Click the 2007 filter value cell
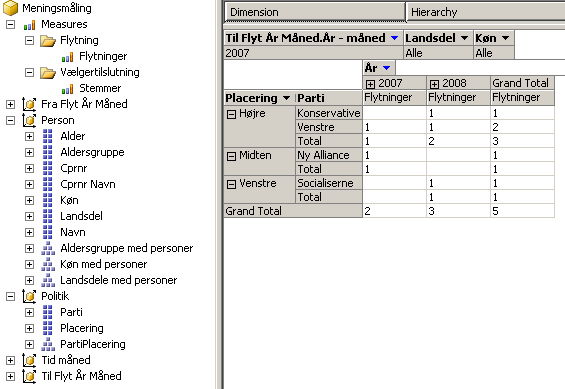Image resolution: width=565 pixels, height=389 pixels. point(313,53)
